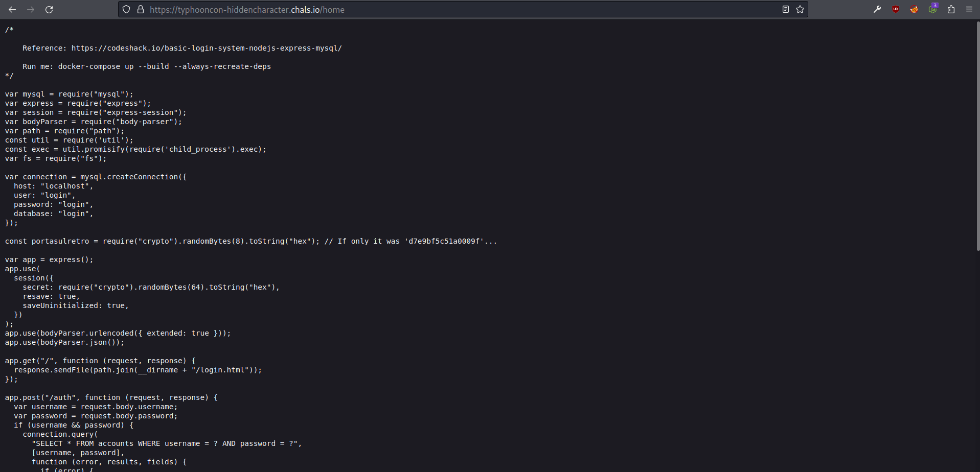This screenshot has height=472, width=980.
Task: Open the Firefox hamburger application menu
Action: (969, 10)
